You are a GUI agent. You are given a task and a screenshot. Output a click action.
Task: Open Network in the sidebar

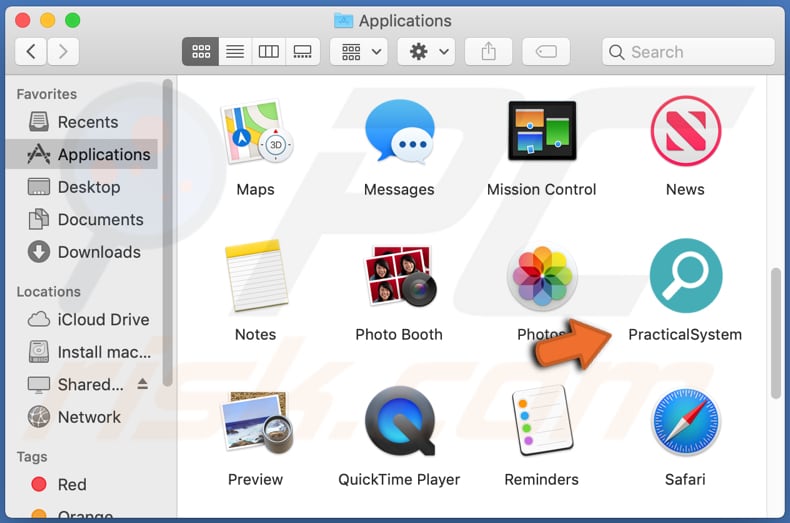point(82,417)
